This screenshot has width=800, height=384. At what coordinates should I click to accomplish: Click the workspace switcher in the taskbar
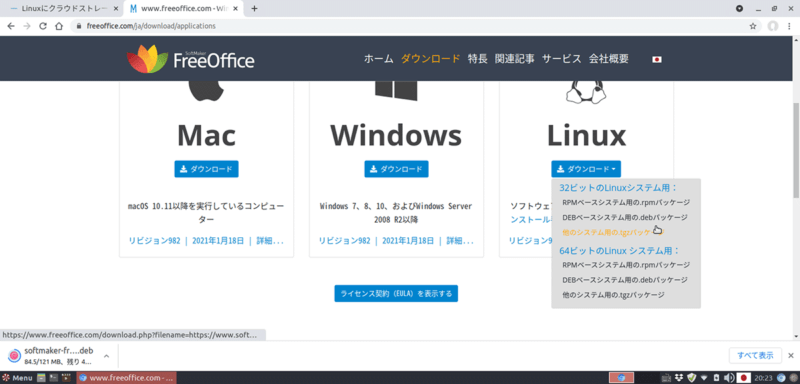(621, 378)
